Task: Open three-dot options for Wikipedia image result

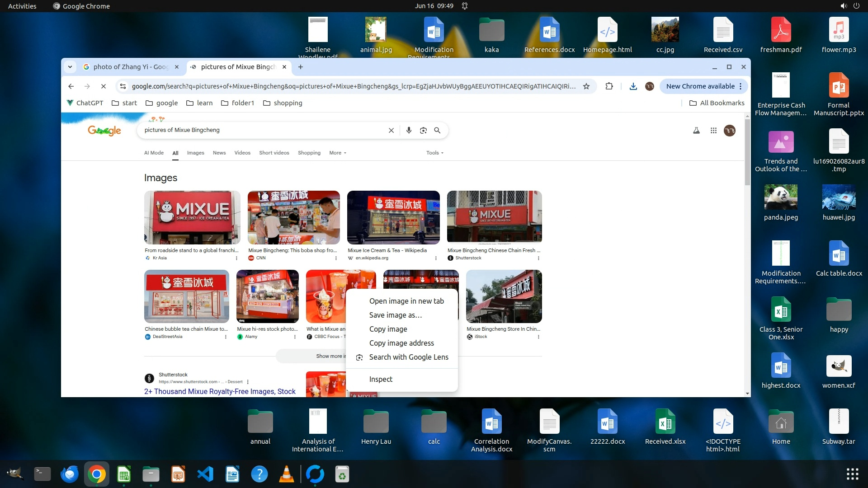Action: [x=436, y=258]
